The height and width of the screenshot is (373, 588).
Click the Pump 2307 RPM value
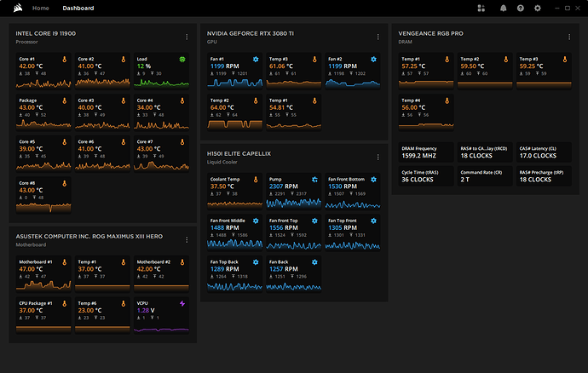[284, 186]
